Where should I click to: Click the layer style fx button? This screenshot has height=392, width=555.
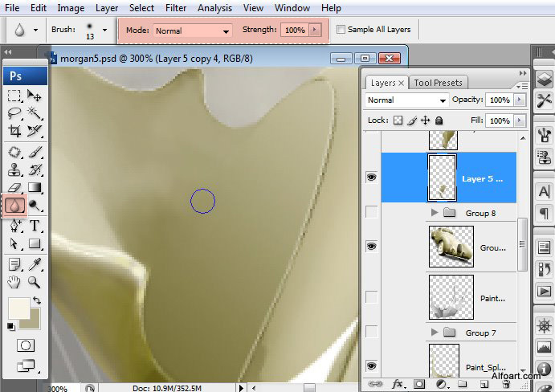397,383
